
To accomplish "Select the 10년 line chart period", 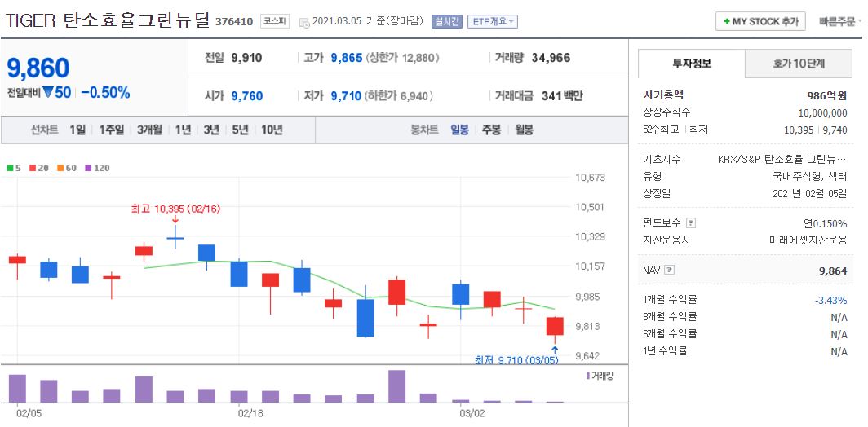I will coord(272,130).
